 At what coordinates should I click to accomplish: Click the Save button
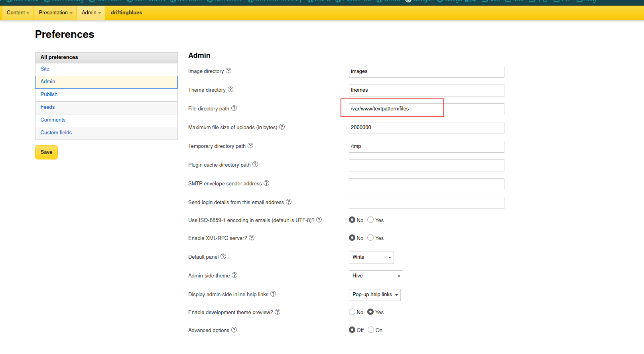46,152
